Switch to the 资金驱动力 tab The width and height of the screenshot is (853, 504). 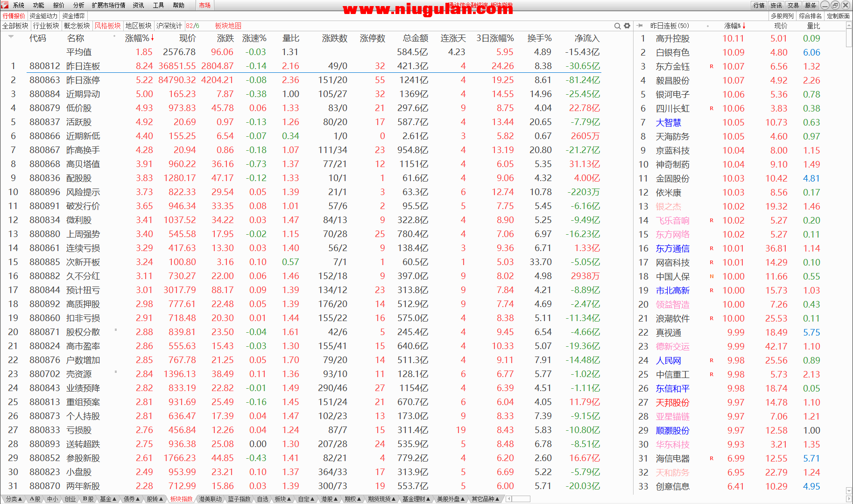tap(43, 16)
